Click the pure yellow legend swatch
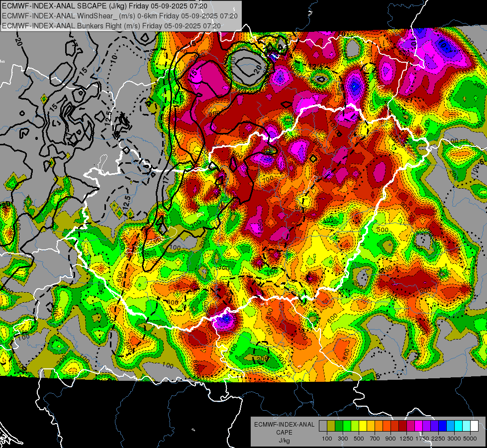487x448 pixels. click(363, 426)
